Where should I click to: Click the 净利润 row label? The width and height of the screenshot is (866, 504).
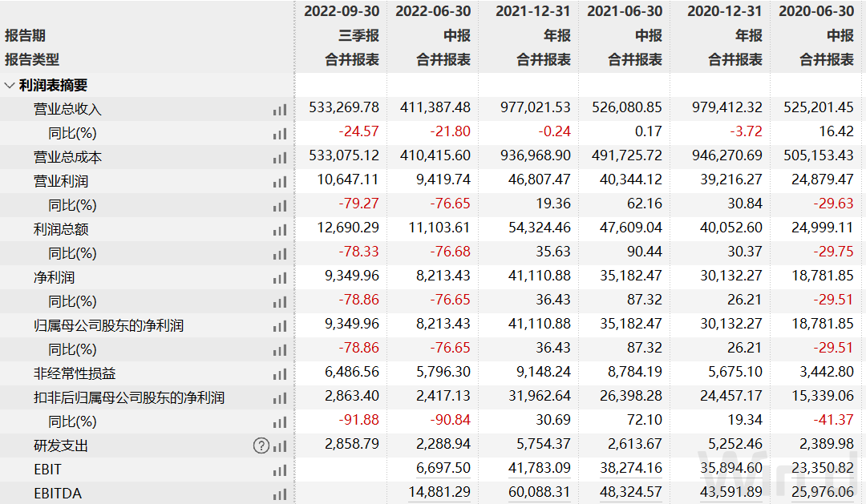coord(54,277)
